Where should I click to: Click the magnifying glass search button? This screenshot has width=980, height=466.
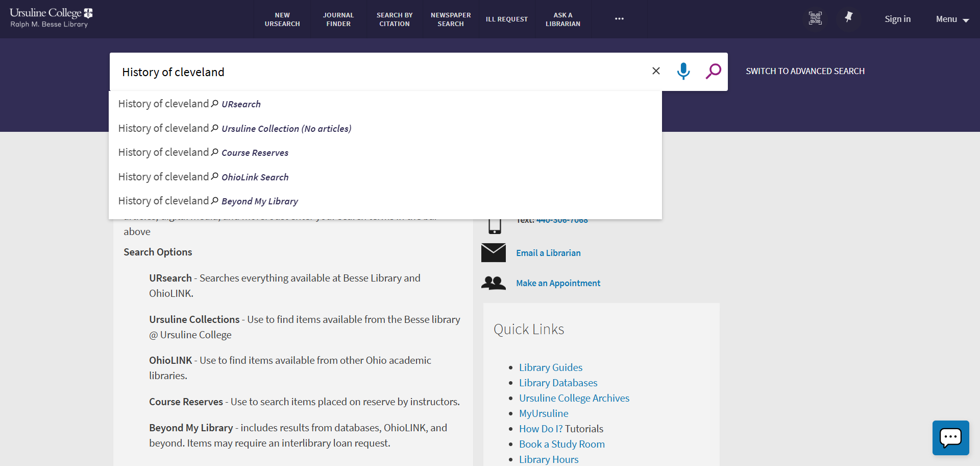(713, 72)
